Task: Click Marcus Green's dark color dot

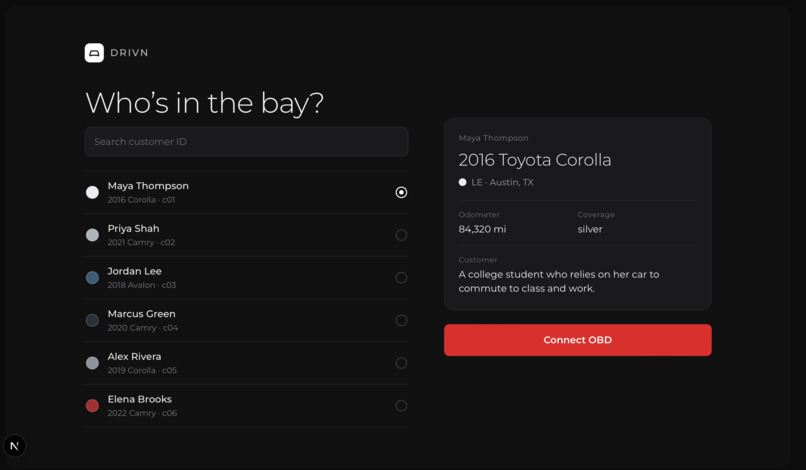Action: click(x=93, y=320)
